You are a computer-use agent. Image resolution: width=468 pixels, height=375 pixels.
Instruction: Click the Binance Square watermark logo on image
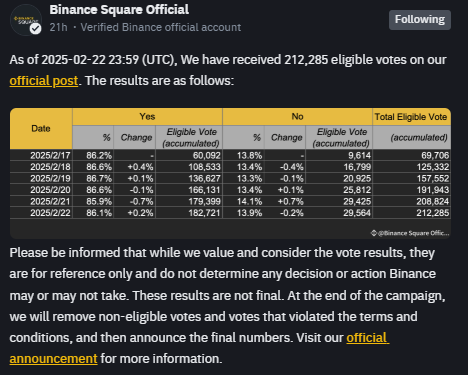tap(410, 233)
